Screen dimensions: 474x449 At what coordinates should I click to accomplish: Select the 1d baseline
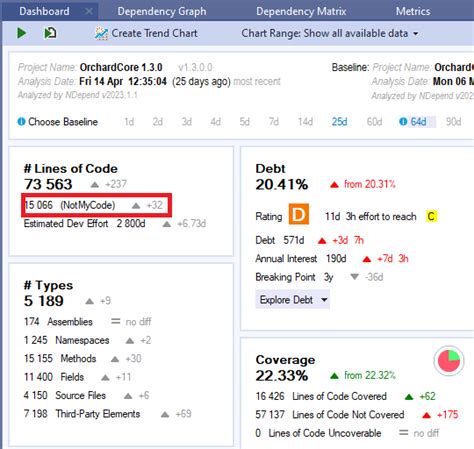129,122
